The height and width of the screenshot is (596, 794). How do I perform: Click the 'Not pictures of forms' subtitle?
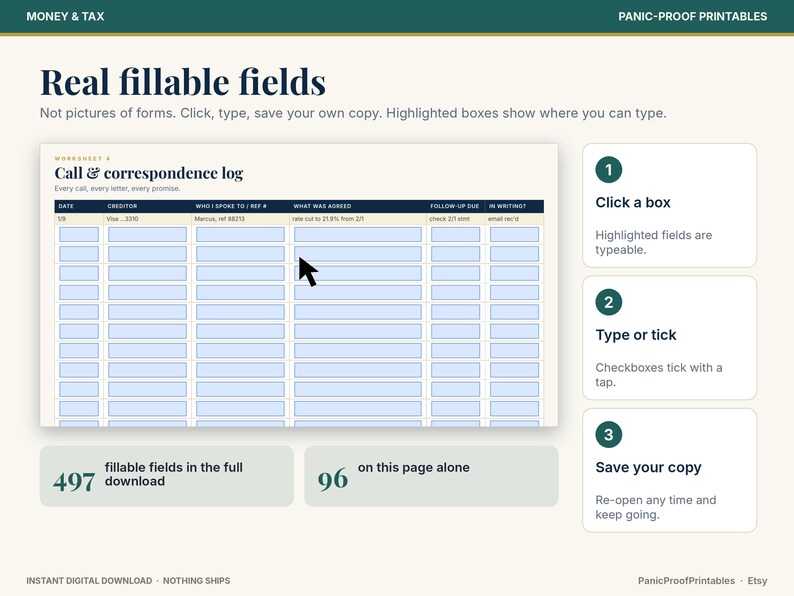(353, 113)
